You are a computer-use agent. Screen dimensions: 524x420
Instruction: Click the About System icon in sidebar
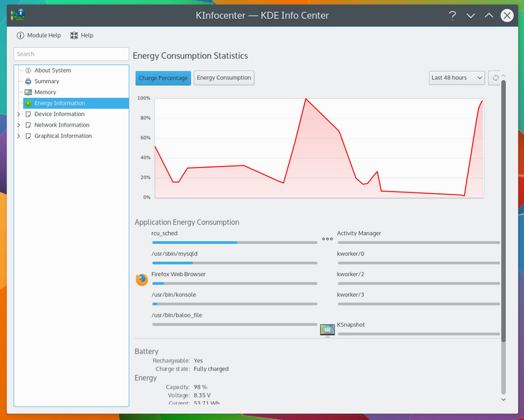(28, 70)
